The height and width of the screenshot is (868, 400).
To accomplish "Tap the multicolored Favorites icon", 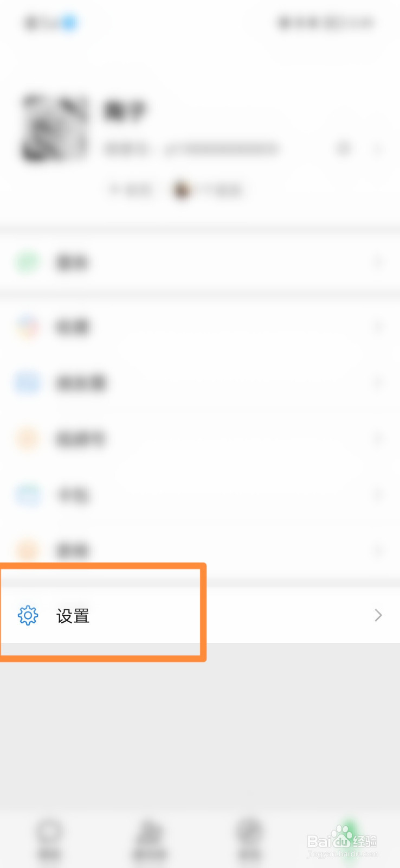I will pos(28,327).
